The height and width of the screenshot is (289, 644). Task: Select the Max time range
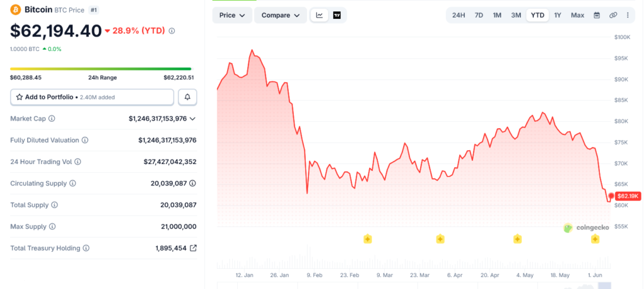(577, 15)
